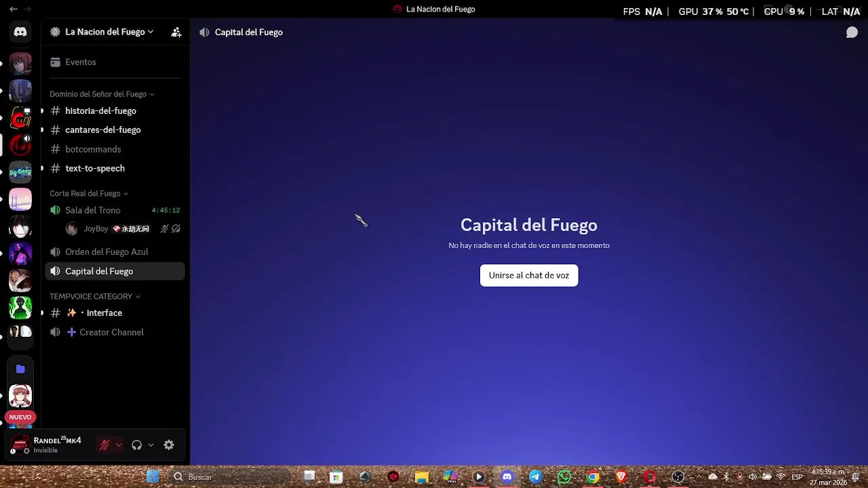Open File Explorer from the taskbar
The width and height of the screenshot is (868, 488).
(x=422, y=477)
